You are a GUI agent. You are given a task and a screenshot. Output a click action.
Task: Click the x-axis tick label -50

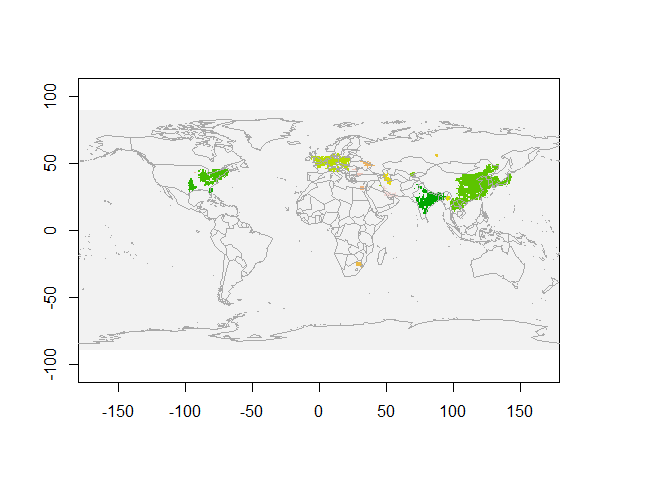[x=252, y=411]
